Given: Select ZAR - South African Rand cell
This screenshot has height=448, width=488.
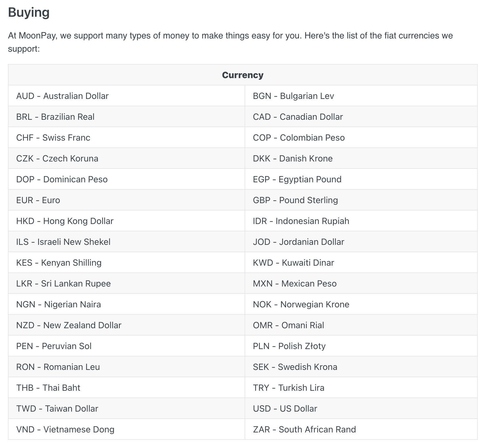Looking at the screenshot, I should [x=361, y=429].
